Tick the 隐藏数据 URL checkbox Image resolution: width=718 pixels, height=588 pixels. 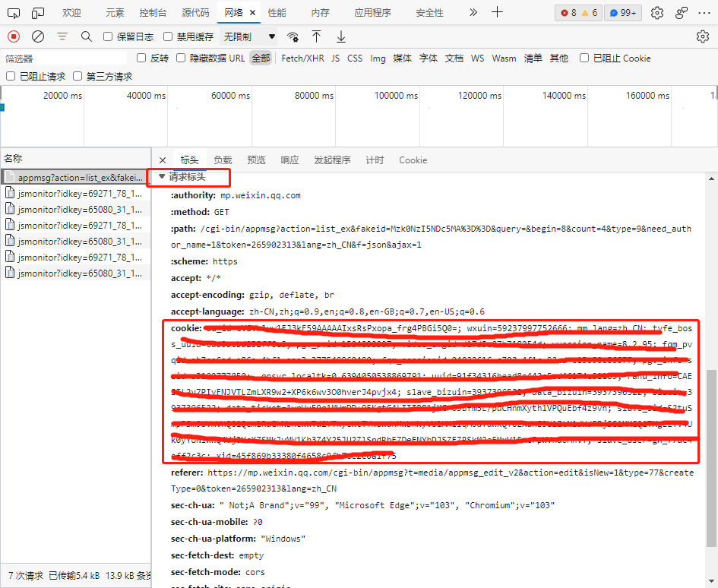tap(181, 58)
